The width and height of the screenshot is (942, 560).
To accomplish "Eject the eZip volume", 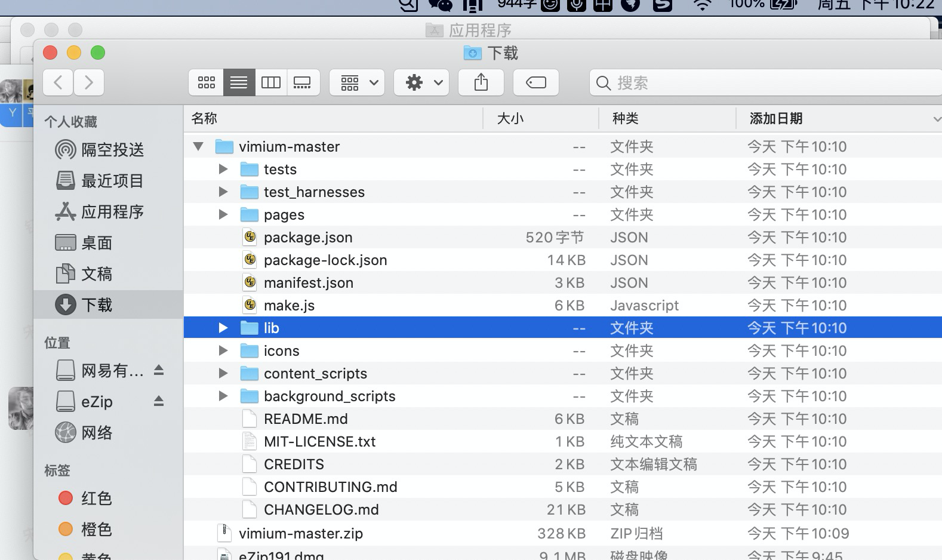I will pos(159,401).
